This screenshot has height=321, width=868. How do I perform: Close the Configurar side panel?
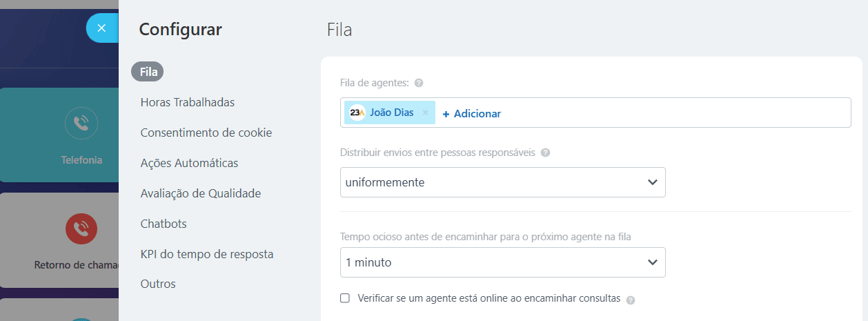pos(101,28)
